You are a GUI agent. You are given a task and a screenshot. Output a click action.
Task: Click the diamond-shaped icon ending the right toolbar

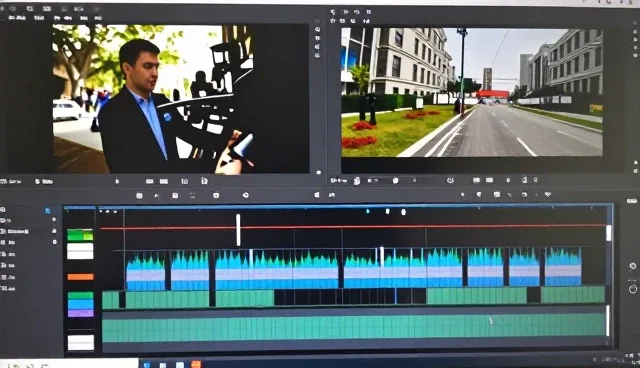(x=548, y=195)
